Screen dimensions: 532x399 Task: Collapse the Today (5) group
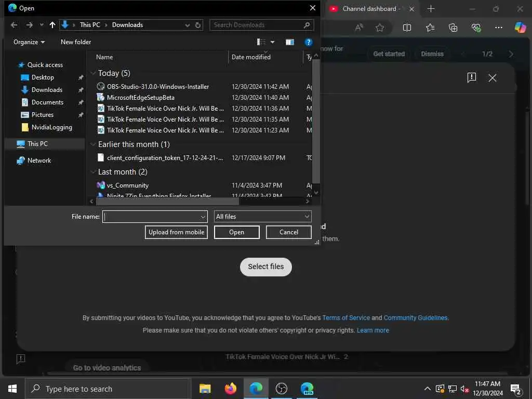(93, 73)
